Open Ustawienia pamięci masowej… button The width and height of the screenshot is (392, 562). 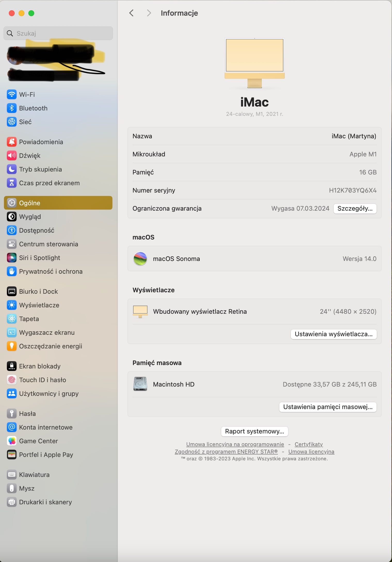click(x=328, y=407)
